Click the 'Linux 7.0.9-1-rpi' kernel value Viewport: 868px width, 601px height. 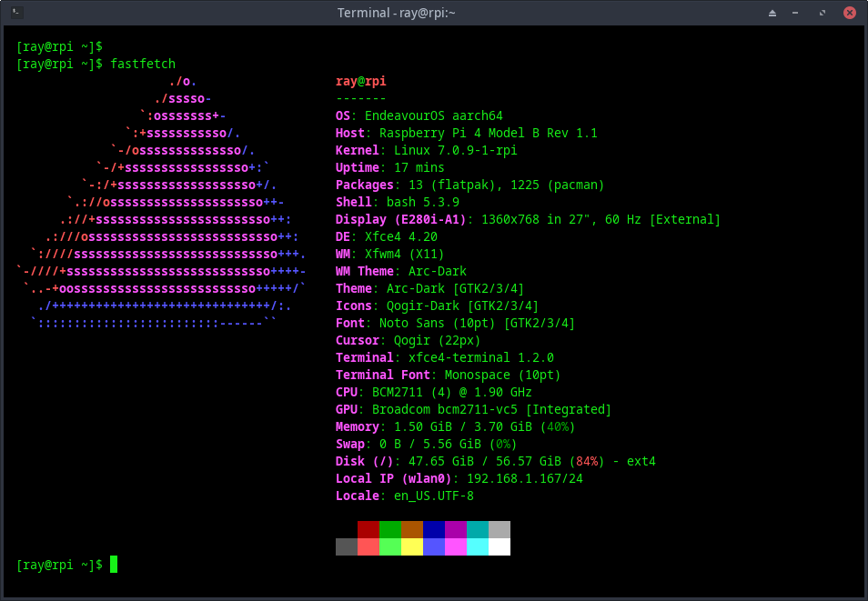click(455, 151)
